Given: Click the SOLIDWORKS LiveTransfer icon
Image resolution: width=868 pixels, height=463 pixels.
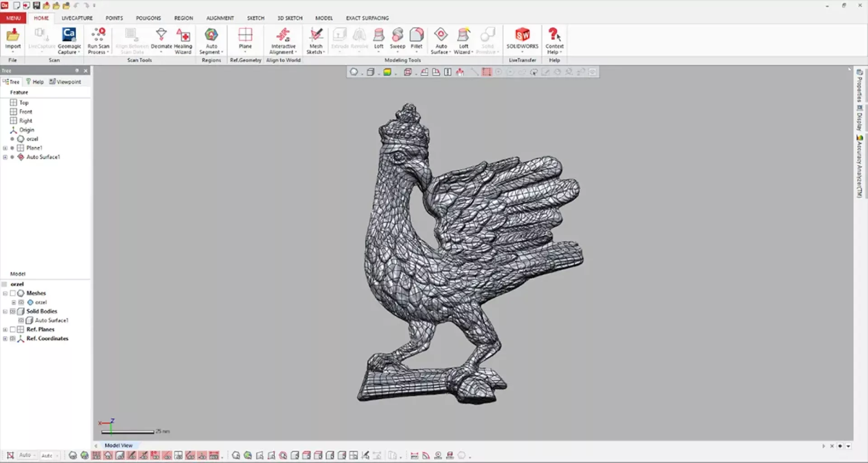Looking at the screenshot, I should [522, 39].
